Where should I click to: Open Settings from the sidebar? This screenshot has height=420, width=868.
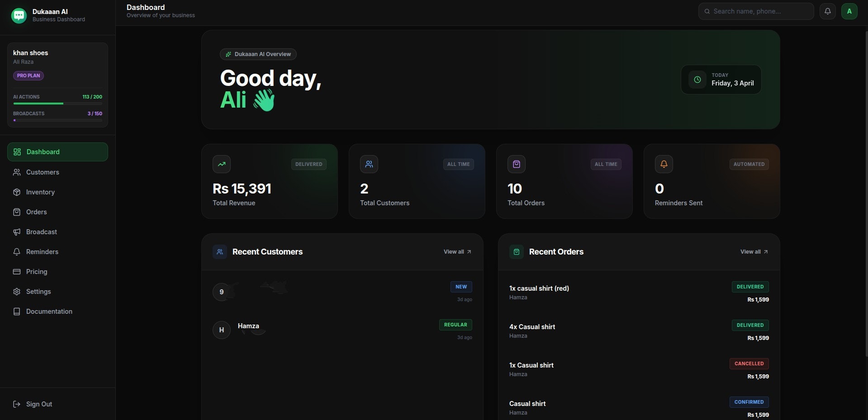click(57, 292)
